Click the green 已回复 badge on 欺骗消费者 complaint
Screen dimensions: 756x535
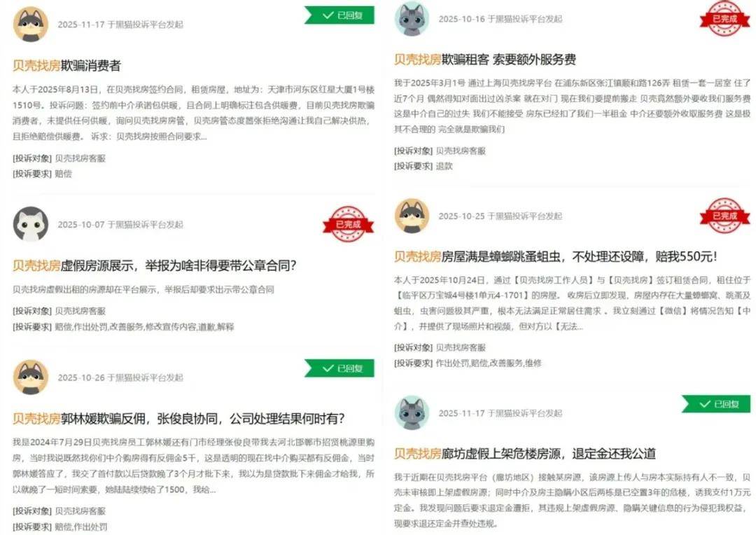point(340,15)
